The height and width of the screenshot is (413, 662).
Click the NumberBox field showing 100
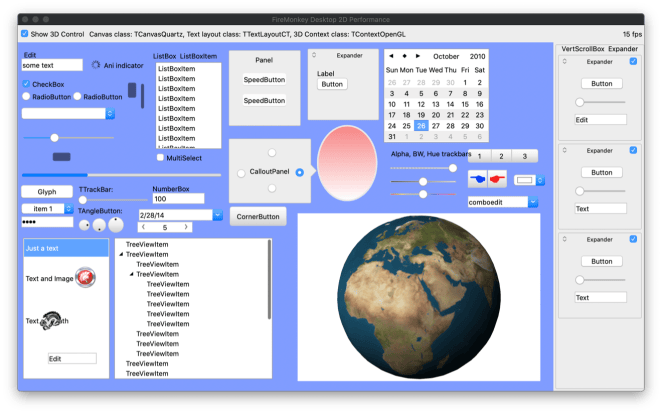[178, 198]
